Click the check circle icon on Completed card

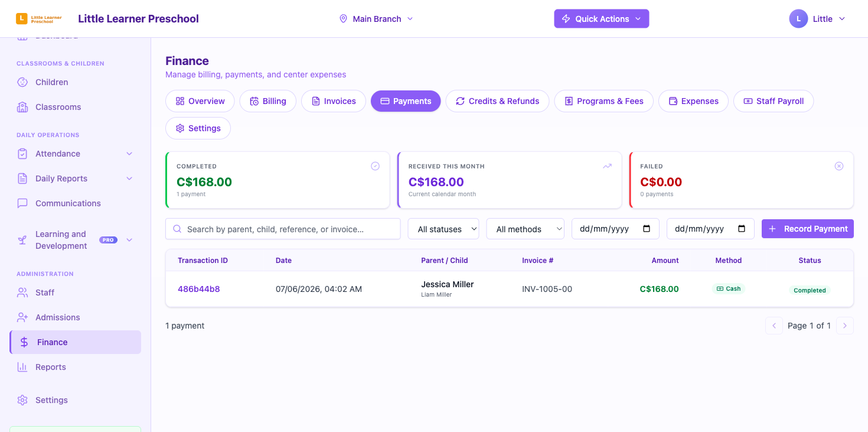tap(375, 166)
